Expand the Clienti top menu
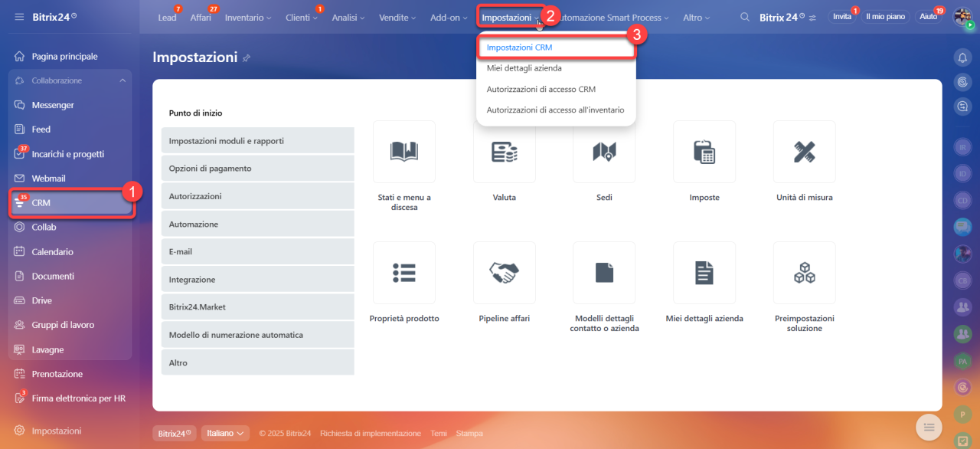 point(301,18)
